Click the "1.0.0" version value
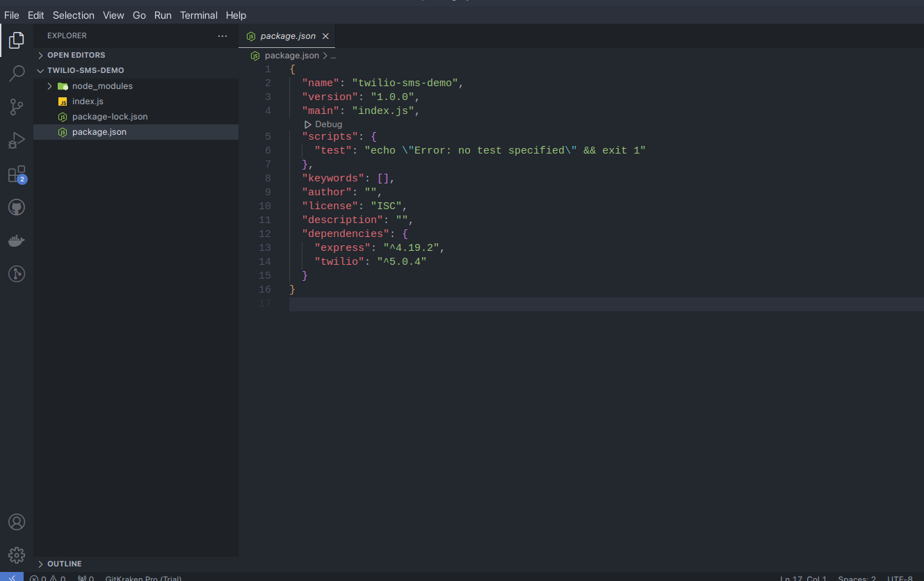This screenshot has width=924, height=581. pyautogui.click(x=392, y=97)
